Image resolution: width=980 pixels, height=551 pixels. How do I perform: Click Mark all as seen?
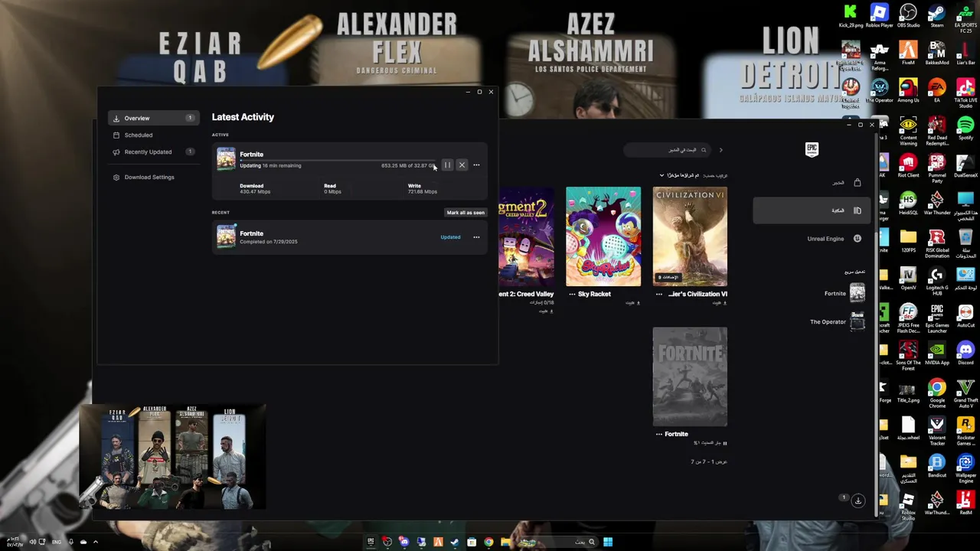[465, 213]
